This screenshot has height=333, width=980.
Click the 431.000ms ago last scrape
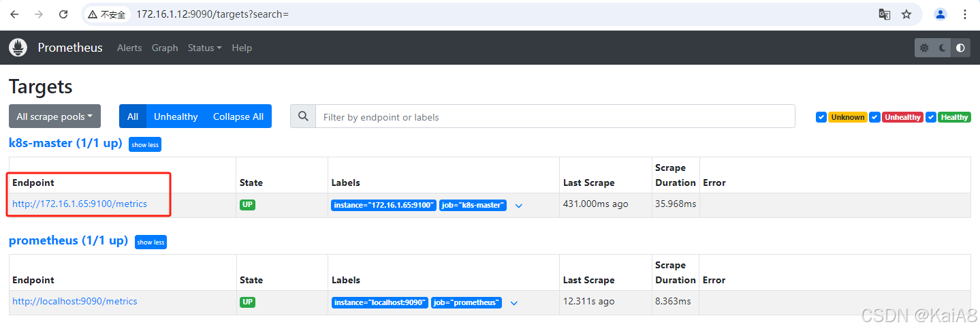tap(596, 204)
